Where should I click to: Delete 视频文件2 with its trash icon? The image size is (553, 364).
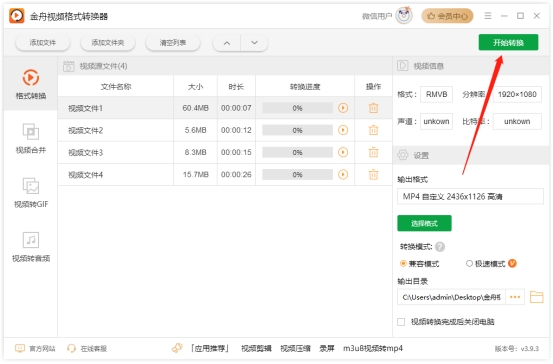coord(373,130)
